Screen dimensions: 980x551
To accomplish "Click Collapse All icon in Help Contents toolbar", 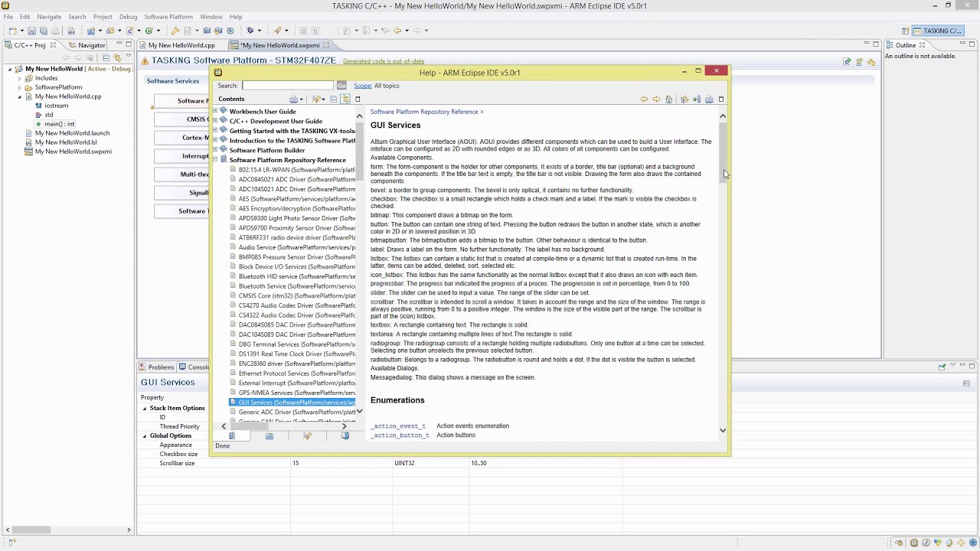I will click(333, 99).
